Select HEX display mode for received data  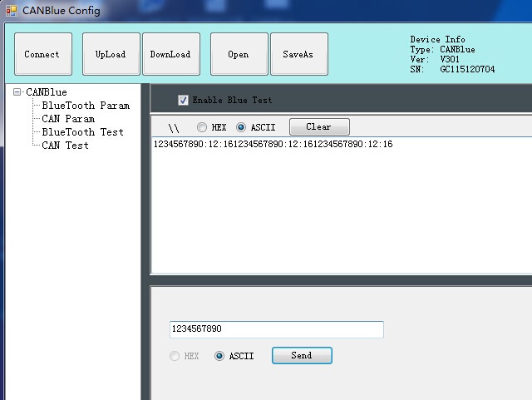202,127
